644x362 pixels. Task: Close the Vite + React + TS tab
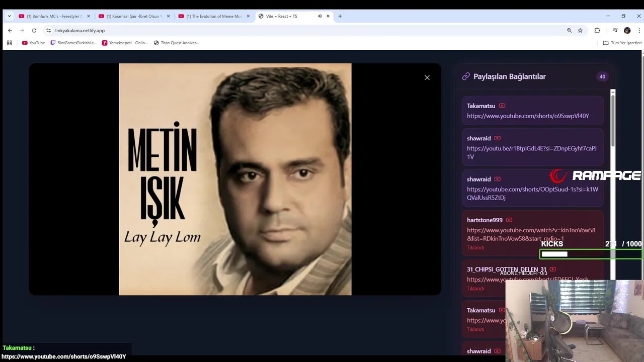[x=328, y=16]
